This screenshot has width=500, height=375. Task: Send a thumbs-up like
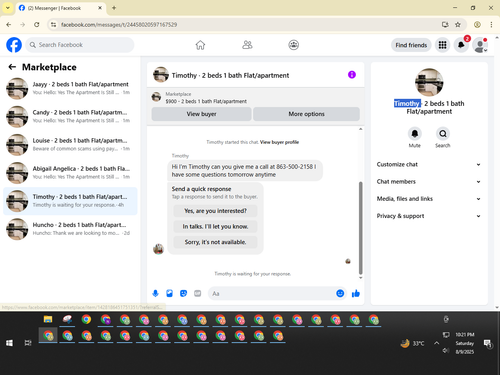click(x=356, y=293)
